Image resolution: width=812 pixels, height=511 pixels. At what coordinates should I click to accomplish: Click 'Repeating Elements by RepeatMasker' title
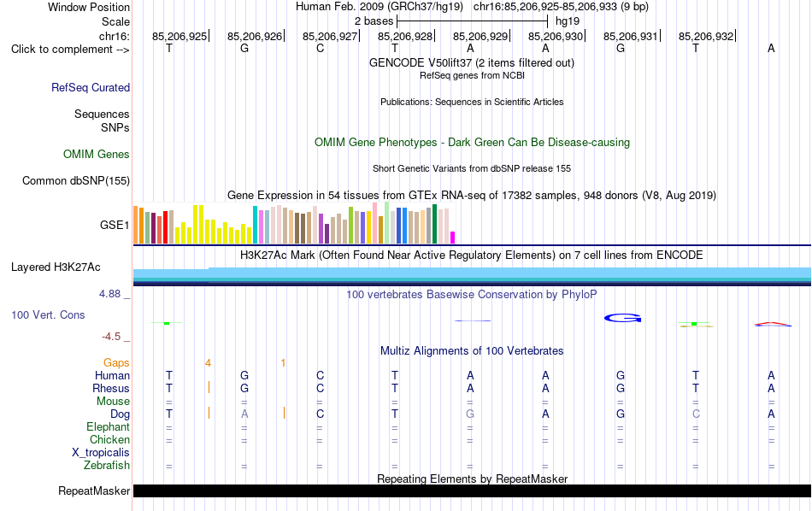[472, 479]
